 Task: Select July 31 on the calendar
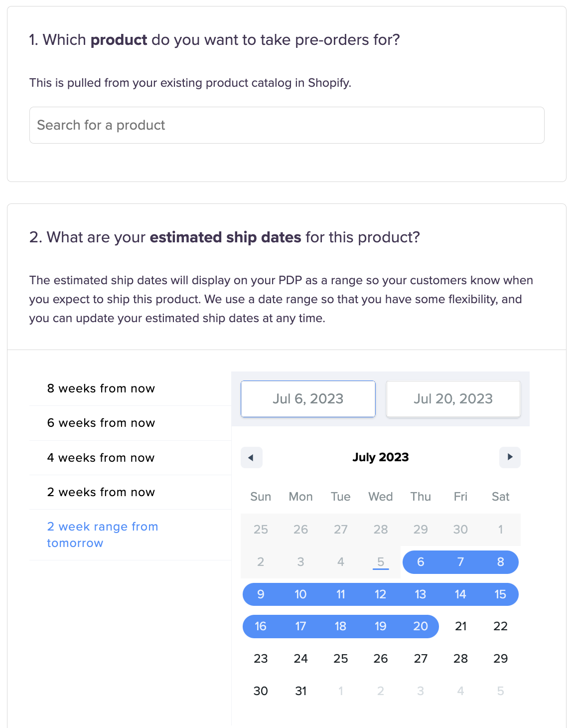click(301, 691)
